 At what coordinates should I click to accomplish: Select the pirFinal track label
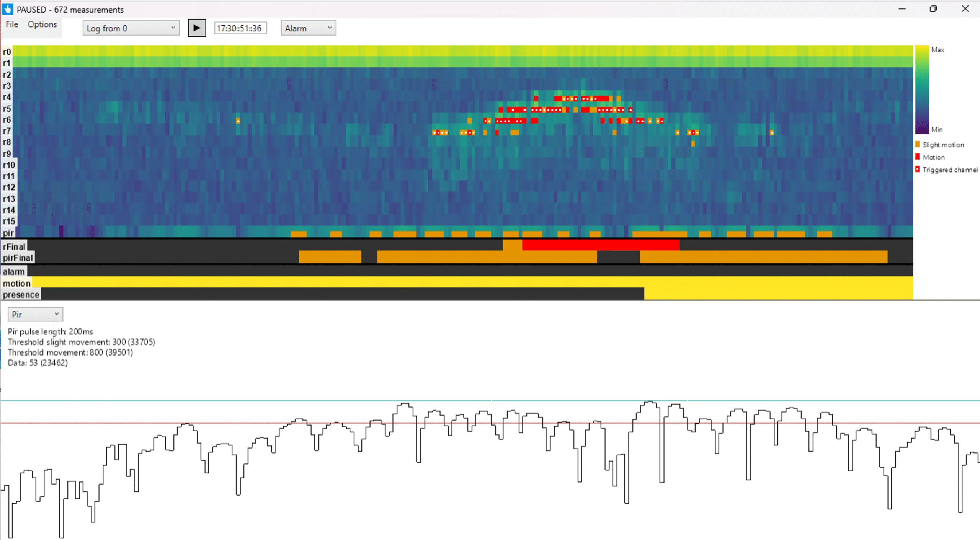point(18,257)
